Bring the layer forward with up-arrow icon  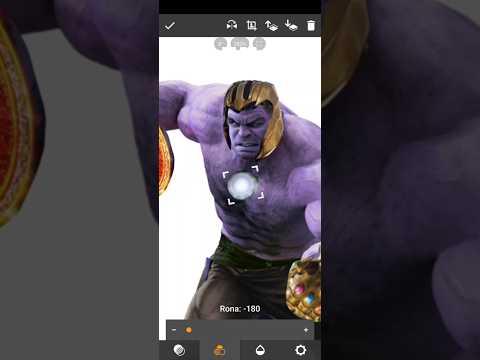tap(271, 25)
